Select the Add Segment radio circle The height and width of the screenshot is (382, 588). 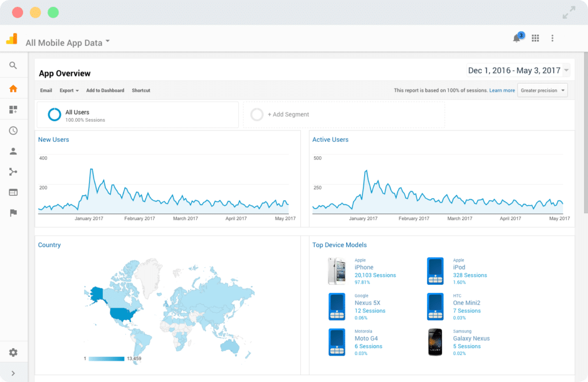(x=257, y=114)
